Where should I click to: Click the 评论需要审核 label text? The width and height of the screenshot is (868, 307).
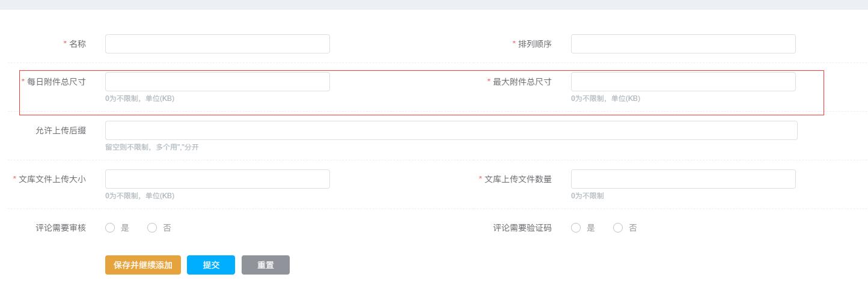(61, 228)
